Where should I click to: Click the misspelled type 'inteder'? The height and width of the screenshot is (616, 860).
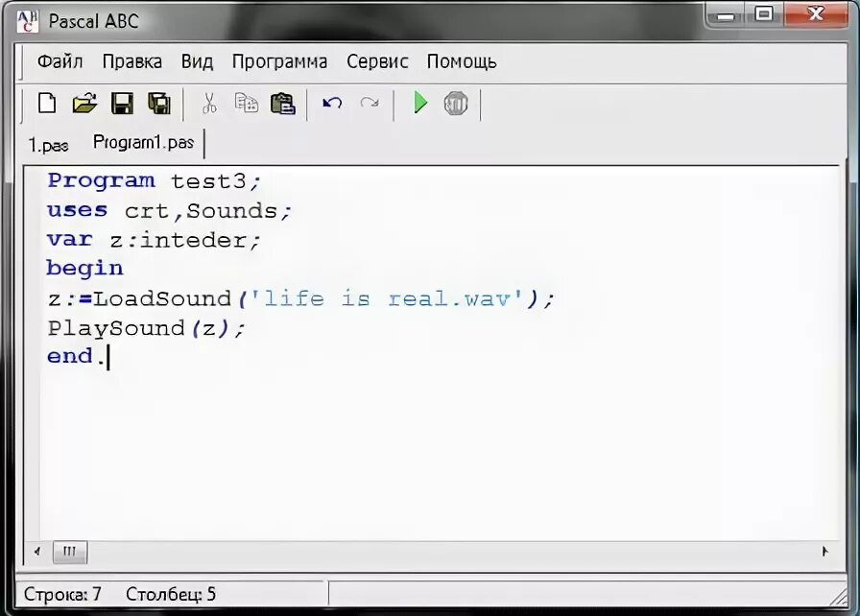[194, 240]
